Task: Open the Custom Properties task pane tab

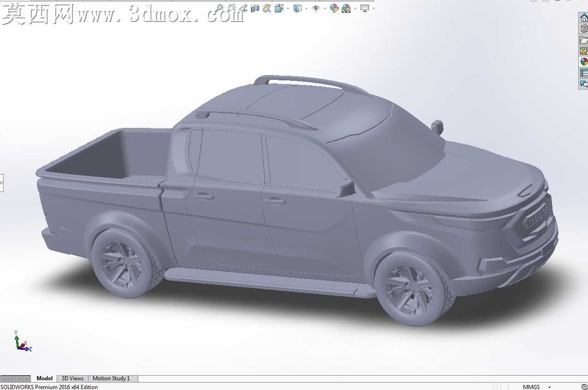Action: click(583, 73)
